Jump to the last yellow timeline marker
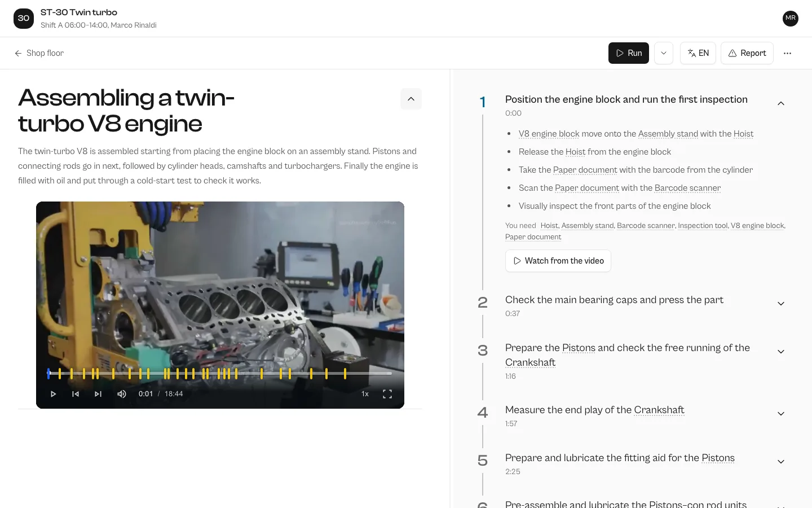The image size is (812, 508). 345,374
